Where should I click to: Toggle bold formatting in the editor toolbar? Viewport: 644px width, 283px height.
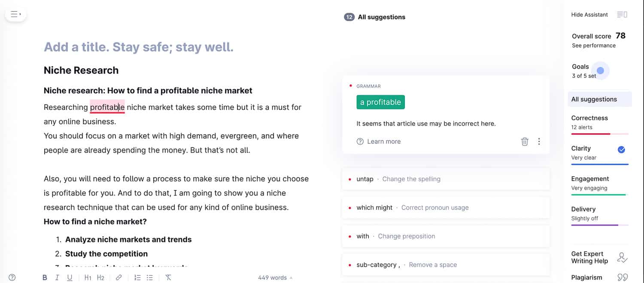45,277
